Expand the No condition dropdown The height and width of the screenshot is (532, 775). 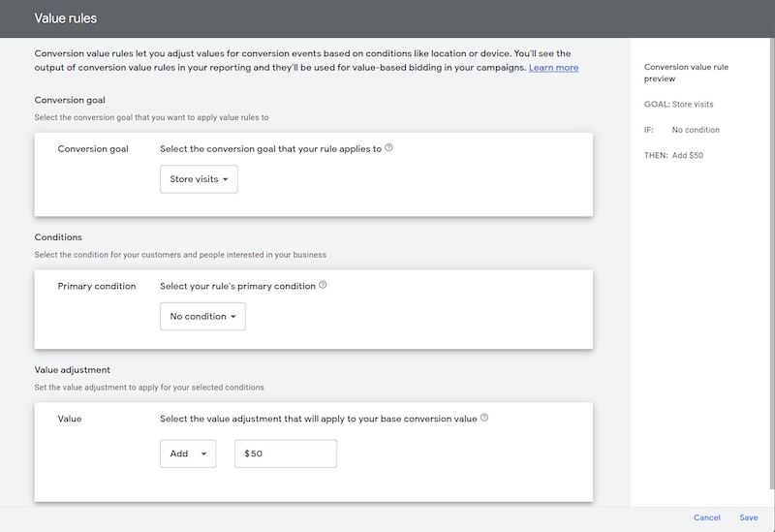pyautogui.click(x=202, y=317)
